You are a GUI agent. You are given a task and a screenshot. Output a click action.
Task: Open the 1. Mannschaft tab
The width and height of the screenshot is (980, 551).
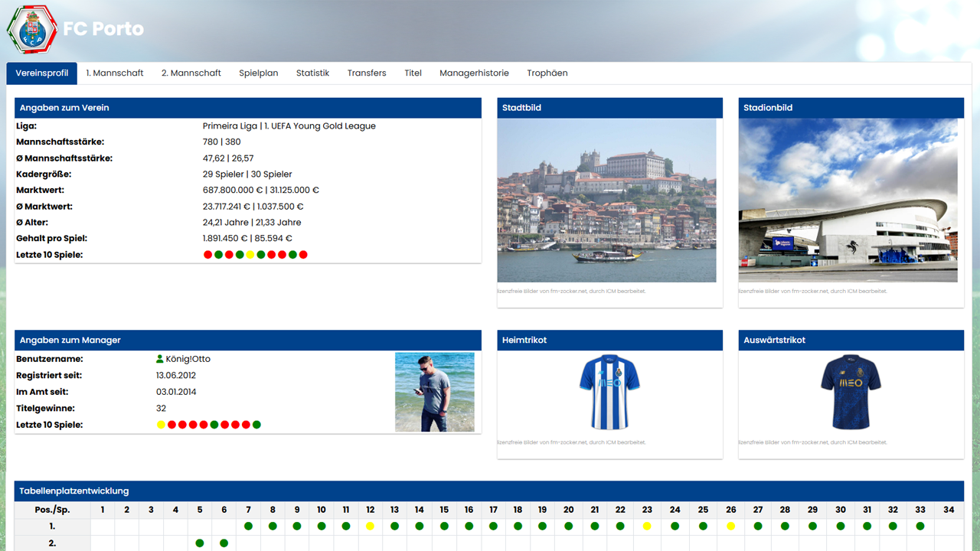115,73
